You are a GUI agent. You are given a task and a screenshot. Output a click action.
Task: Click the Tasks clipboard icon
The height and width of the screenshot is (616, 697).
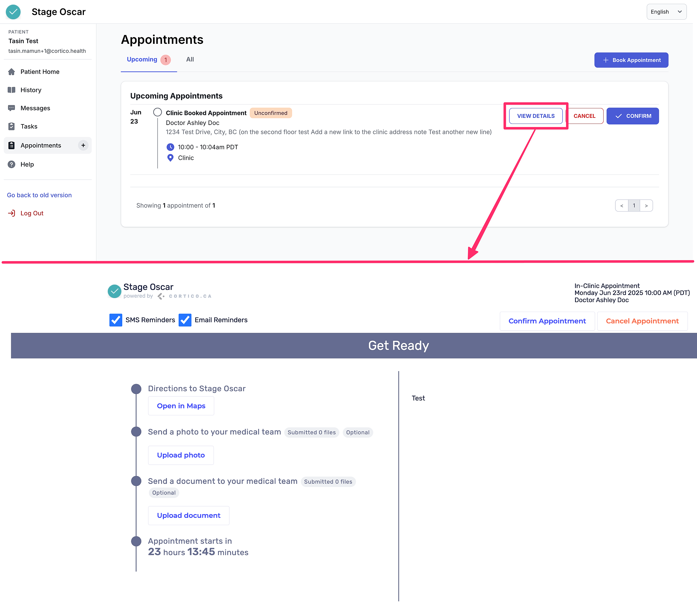[12, 127]
